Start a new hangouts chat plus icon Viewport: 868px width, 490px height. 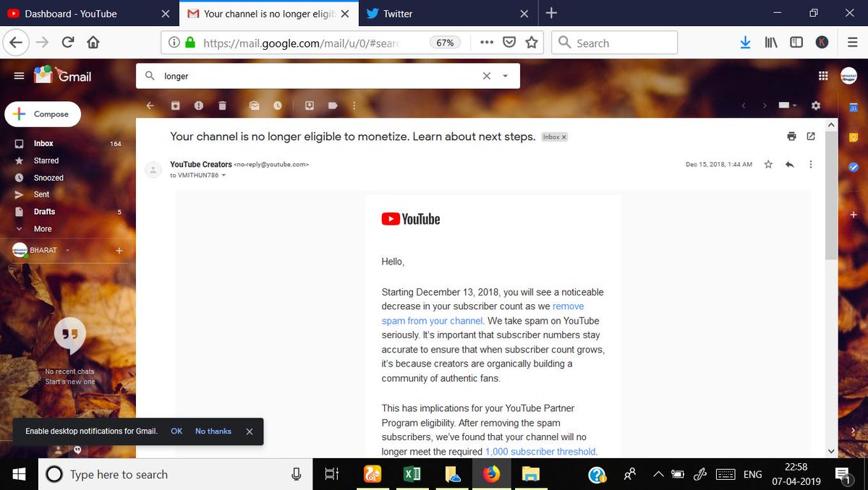click(119, 251)
